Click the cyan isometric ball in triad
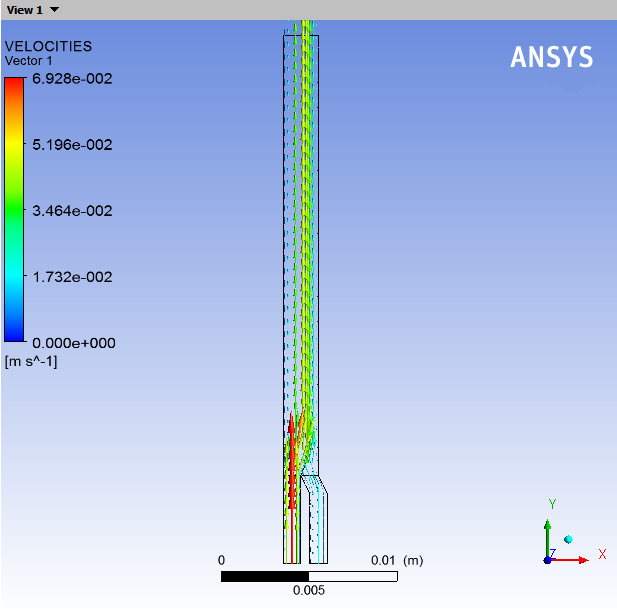This screenshot has height=609, width=617. (x=568, y=539)
